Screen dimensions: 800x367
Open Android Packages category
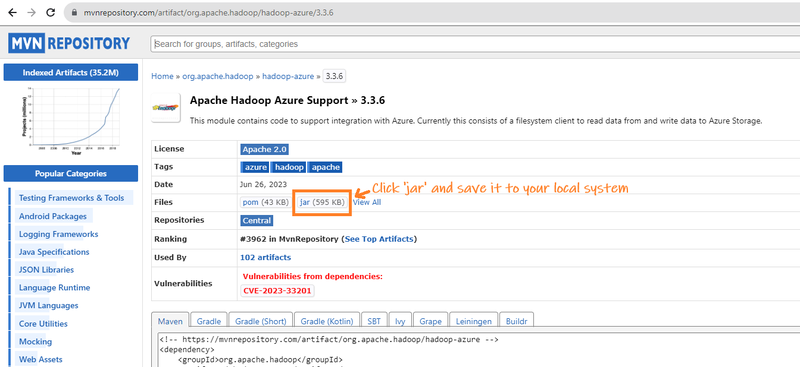point(53,216)
